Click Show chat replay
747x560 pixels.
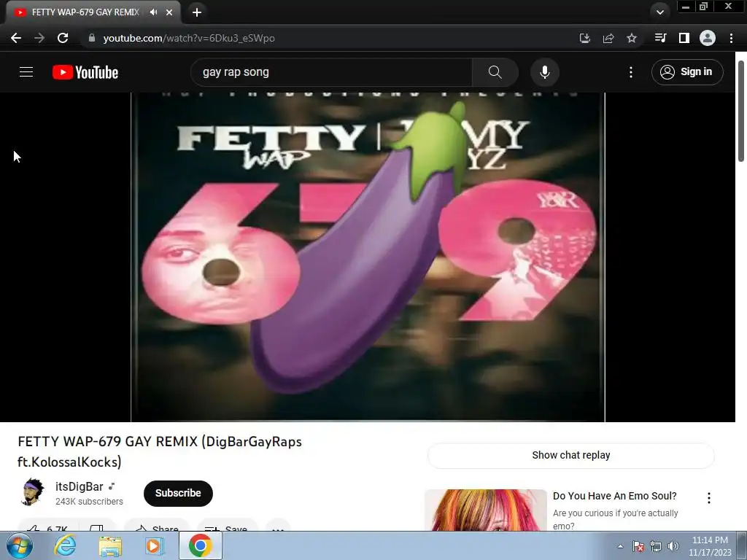tap(570, 455)
